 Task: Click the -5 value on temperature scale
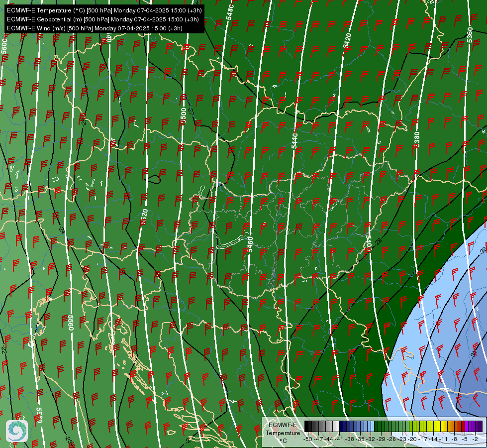[465, 439]
